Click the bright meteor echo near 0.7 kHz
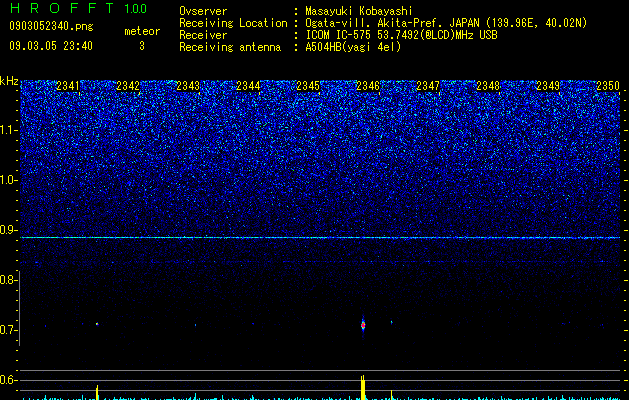 (363, 325)
